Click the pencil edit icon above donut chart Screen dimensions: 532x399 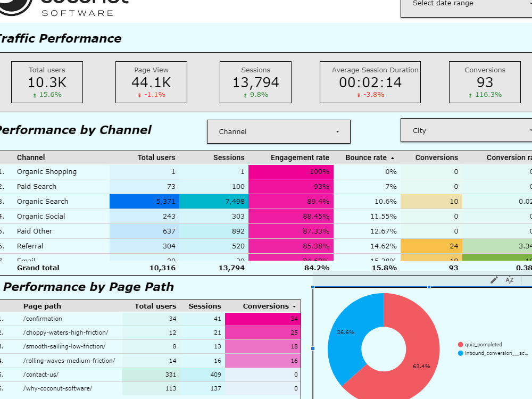[x=494, y=280]
